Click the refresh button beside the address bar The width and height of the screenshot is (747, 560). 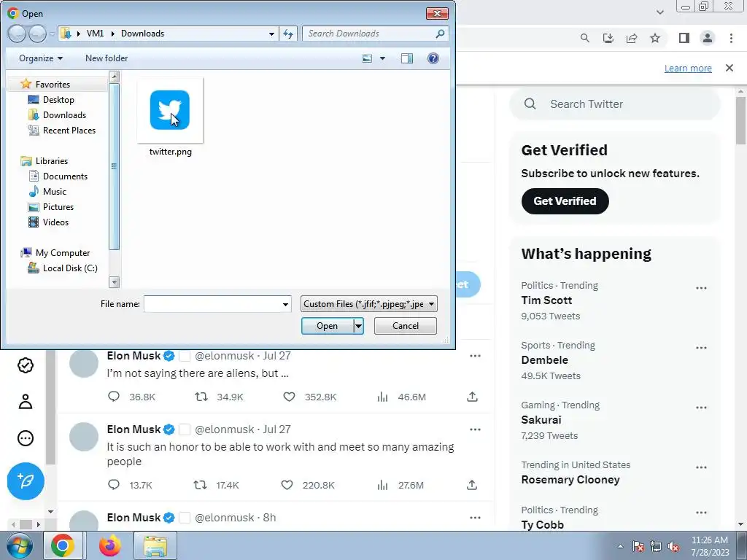click(288, 34)
